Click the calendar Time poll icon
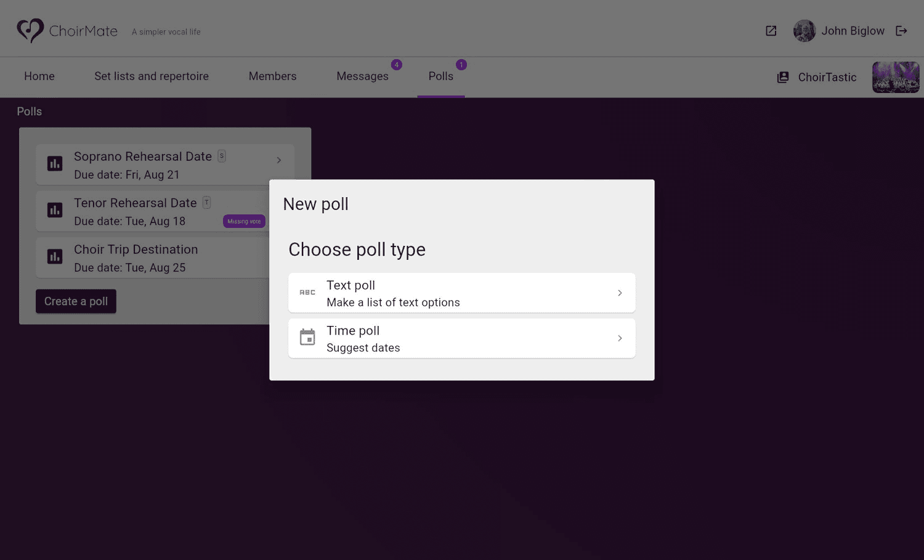The height and width of the screenshot is (560, 924). (307, 337)
